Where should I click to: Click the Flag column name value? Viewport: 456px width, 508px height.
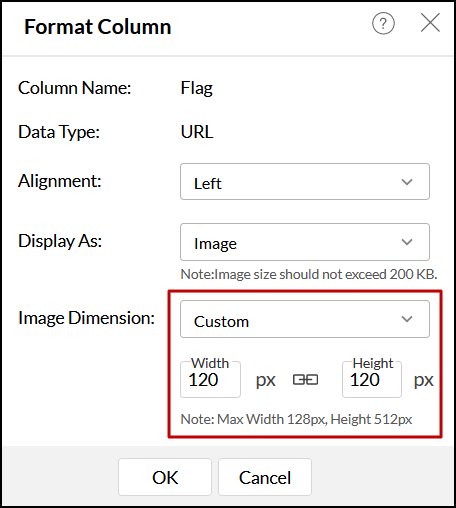pyautogui.click(x=197, y=89)
